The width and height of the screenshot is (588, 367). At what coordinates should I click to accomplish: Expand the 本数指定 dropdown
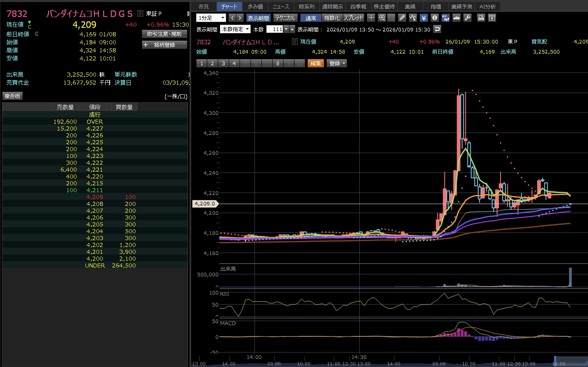click(236, 29)
